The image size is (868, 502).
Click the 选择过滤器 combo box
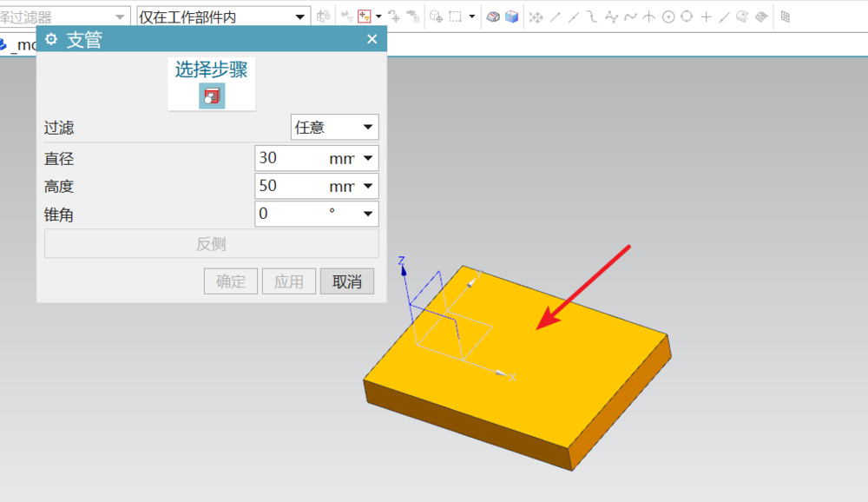[61, 15]
